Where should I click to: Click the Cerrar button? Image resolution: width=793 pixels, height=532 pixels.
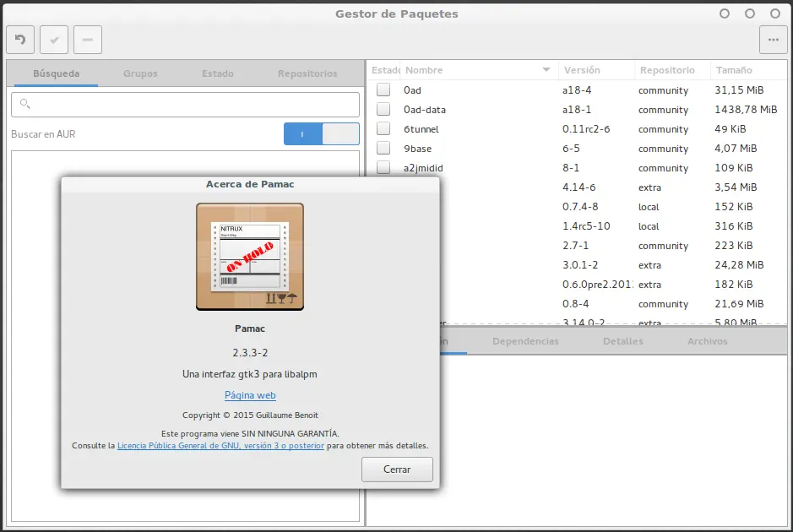pos(397,470)
